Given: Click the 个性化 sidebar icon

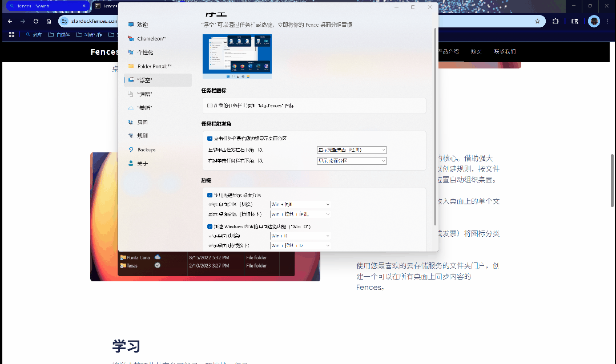Looking at the screenshot, I should click(131, 52).
